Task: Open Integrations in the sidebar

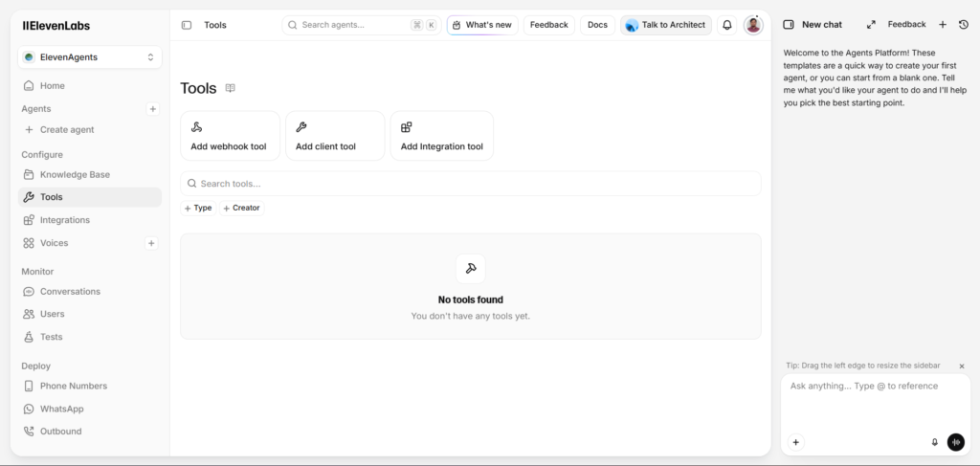Action: [x=89, y=220]
